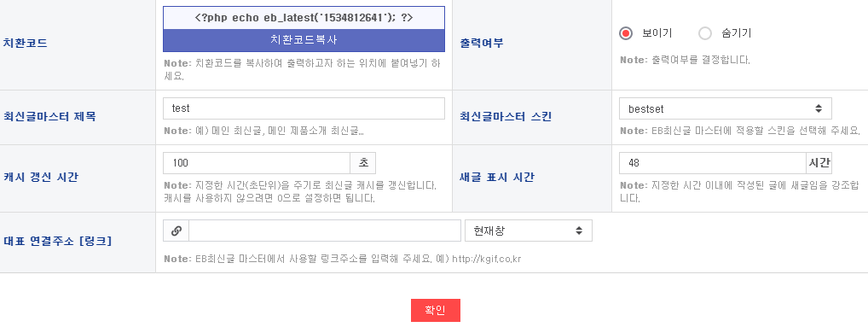Click the 시간 unit addon label
Image resolution: width=868 pixels, height=333 pixels.
click(x=819, y=163)
